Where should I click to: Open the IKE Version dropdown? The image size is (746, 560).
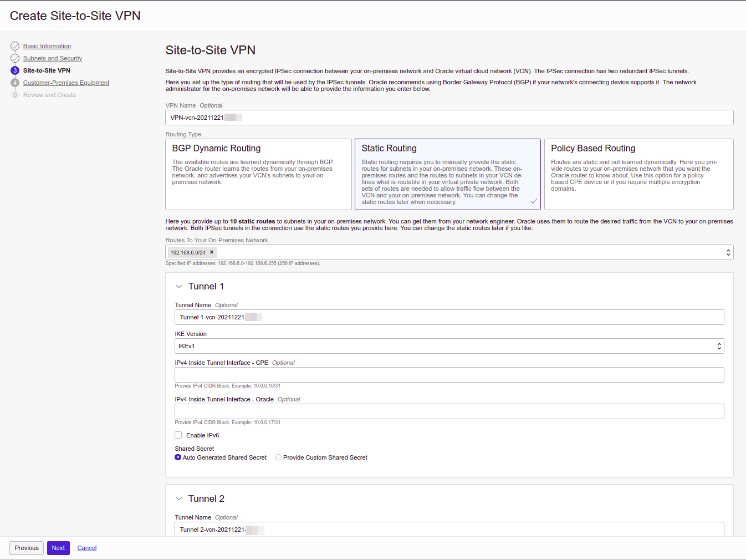pos(449,346)
